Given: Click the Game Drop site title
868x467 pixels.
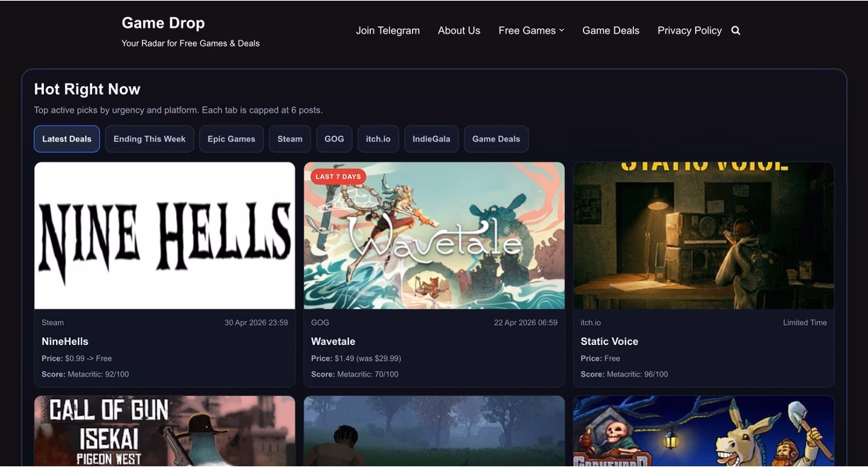Looking at the screenshot, I should pyautogui.click(x=163, y=23).
